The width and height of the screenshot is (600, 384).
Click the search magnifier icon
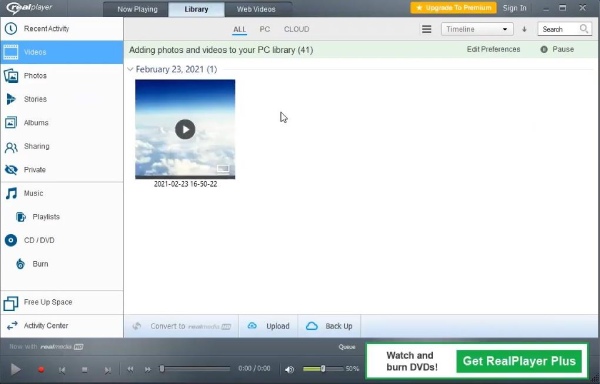click(x=584, y=29)
